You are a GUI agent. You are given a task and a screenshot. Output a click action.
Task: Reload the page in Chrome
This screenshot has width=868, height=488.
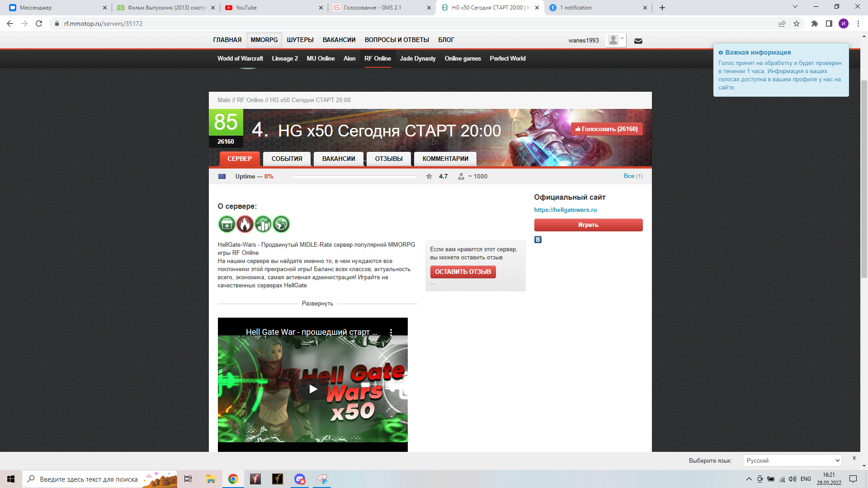[39, 23]
